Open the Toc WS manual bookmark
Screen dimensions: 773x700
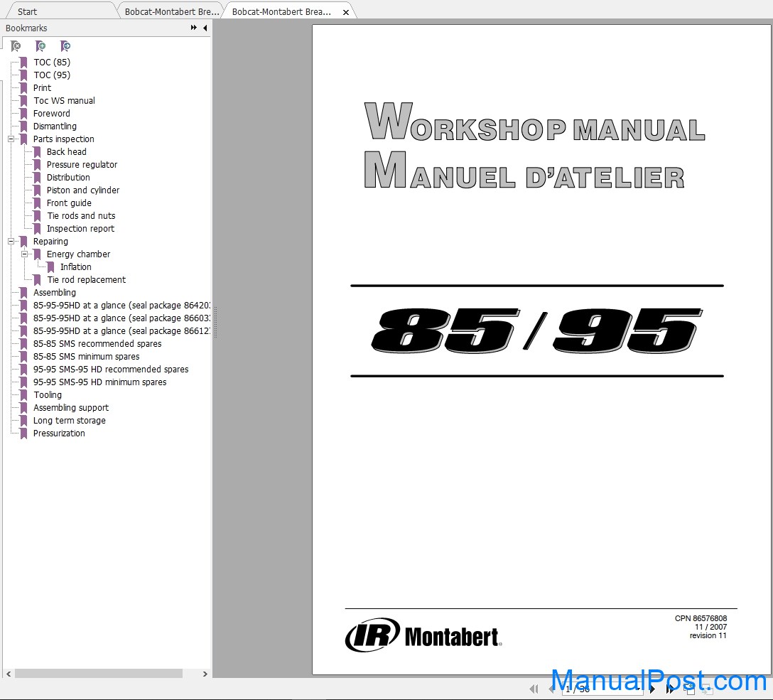64,101
